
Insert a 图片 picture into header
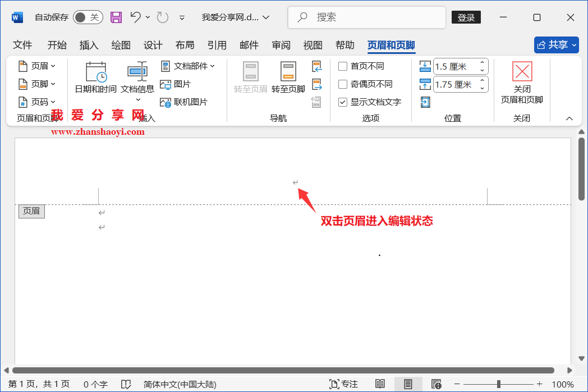(x=175, y=84)
